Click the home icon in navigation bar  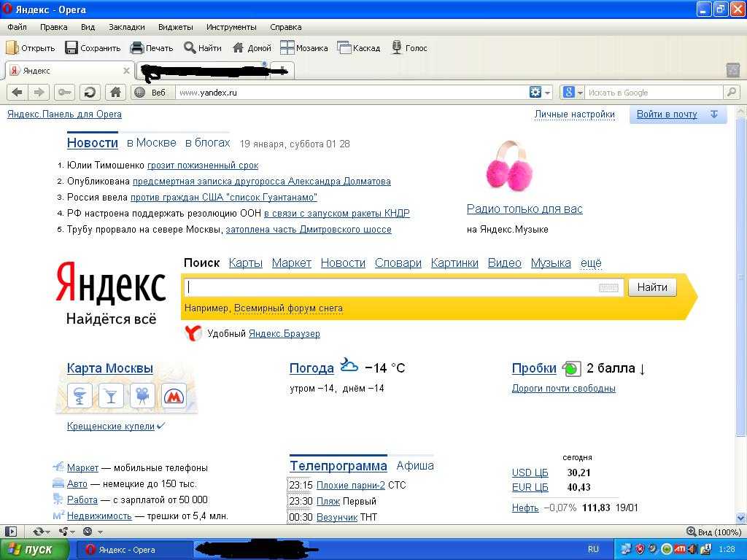(x=115, y=93)
